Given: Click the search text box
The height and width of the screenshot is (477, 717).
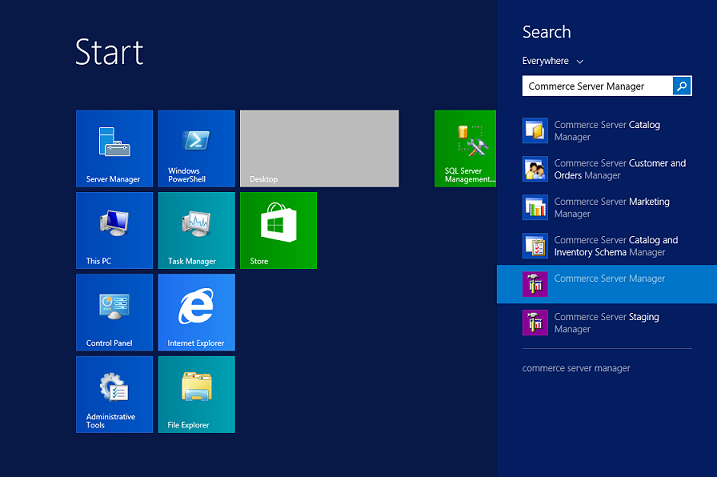Looking at the screenshot, I should coord(597,86).
